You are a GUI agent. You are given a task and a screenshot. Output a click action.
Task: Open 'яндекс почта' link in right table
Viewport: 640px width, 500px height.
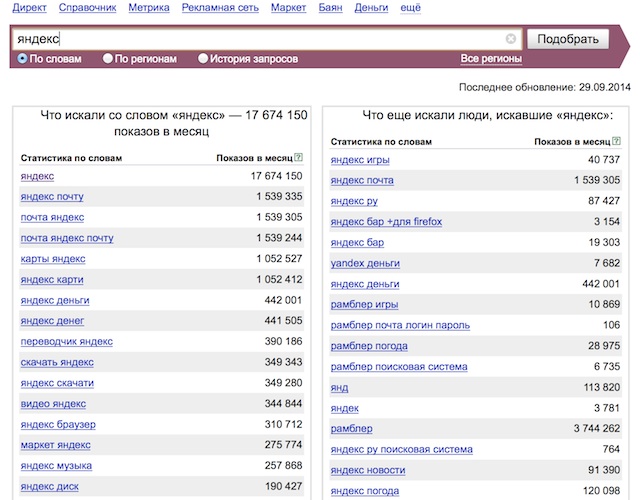point(362,180)
